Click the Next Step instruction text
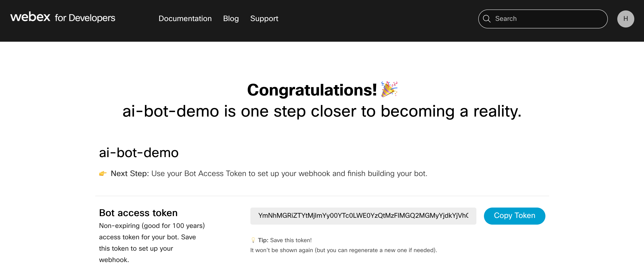The height and width of the screenshot is (272, 644). 269,173
